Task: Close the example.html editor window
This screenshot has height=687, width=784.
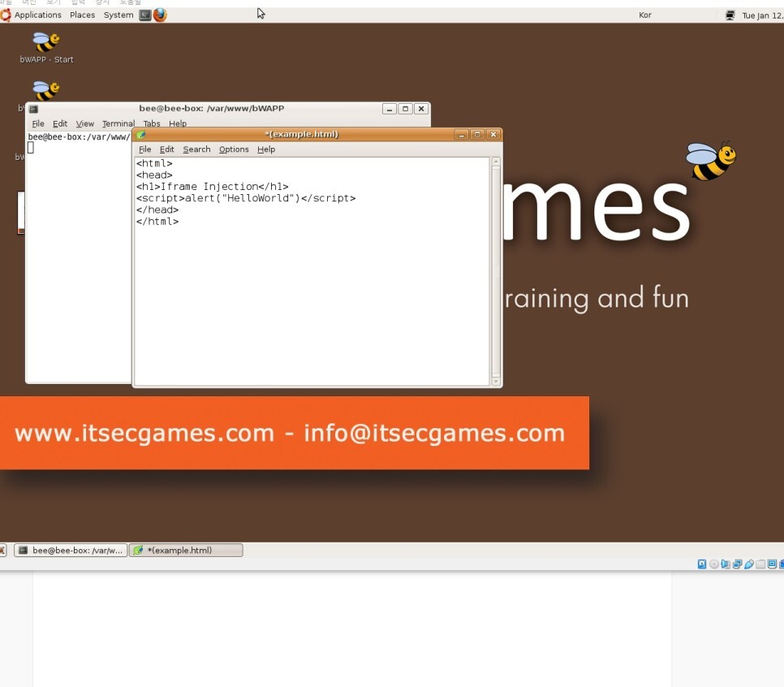Action: point(493,135)
